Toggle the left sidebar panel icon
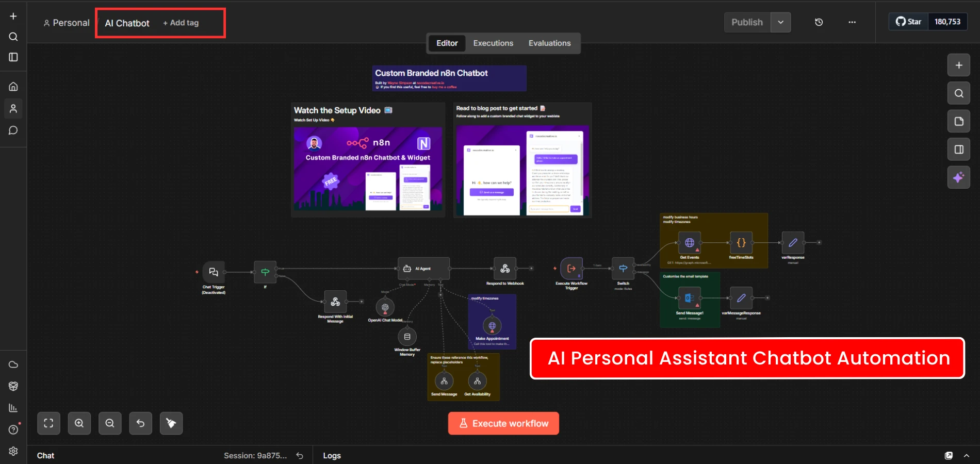980x464 pixels. point(13,57)
